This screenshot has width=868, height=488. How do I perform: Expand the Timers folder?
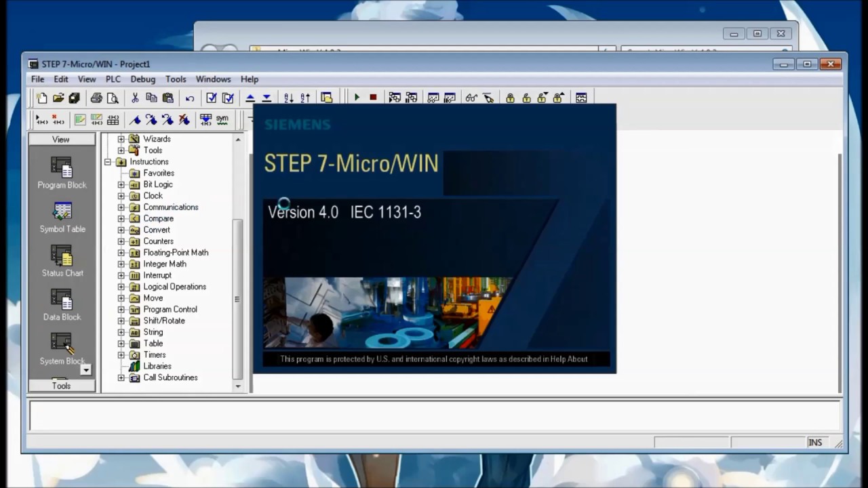(121, 355)
